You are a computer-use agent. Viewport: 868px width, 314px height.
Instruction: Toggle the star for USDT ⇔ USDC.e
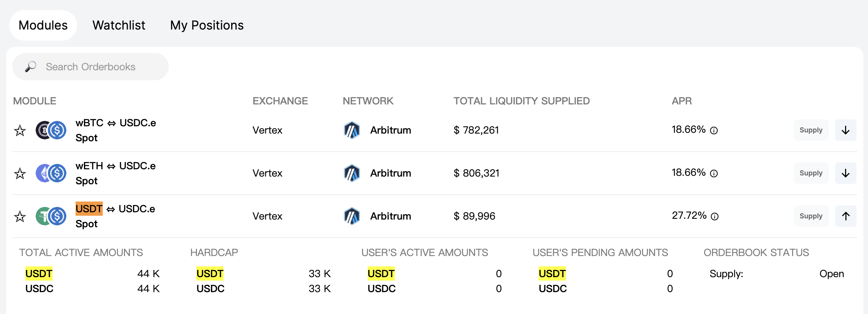[20, 217]
